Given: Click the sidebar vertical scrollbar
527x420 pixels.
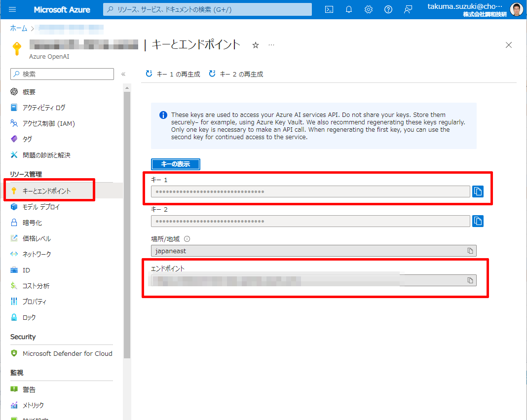Looking at the screenshot, I should pyautogui.click(x=127, y=222).
